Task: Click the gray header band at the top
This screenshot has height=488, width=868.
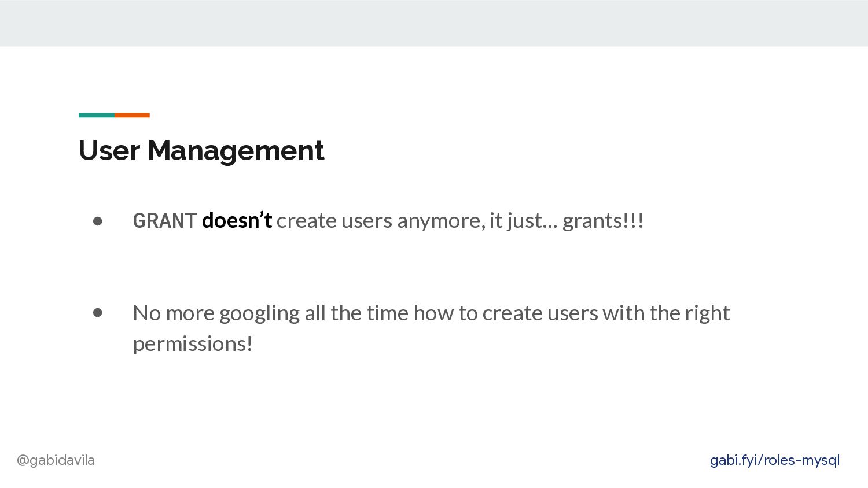Action: click(434, 23)
